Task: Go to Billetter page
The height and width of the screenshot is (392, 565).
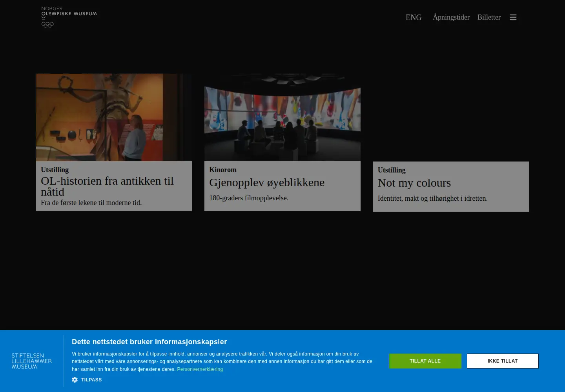Action: pos(489,17)
